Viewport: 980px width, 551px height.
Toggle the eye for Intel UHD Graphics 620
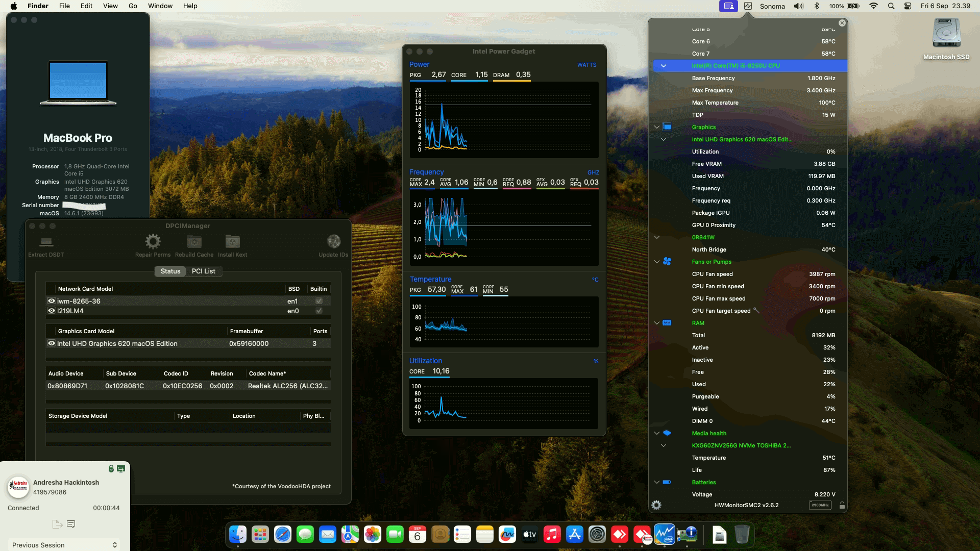[x=51, y=343]
